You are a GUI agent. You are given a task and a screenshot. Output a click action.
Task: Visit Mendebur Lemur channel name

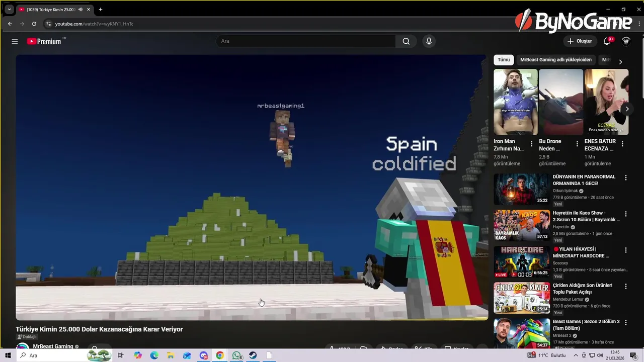[x=568, y=300]
